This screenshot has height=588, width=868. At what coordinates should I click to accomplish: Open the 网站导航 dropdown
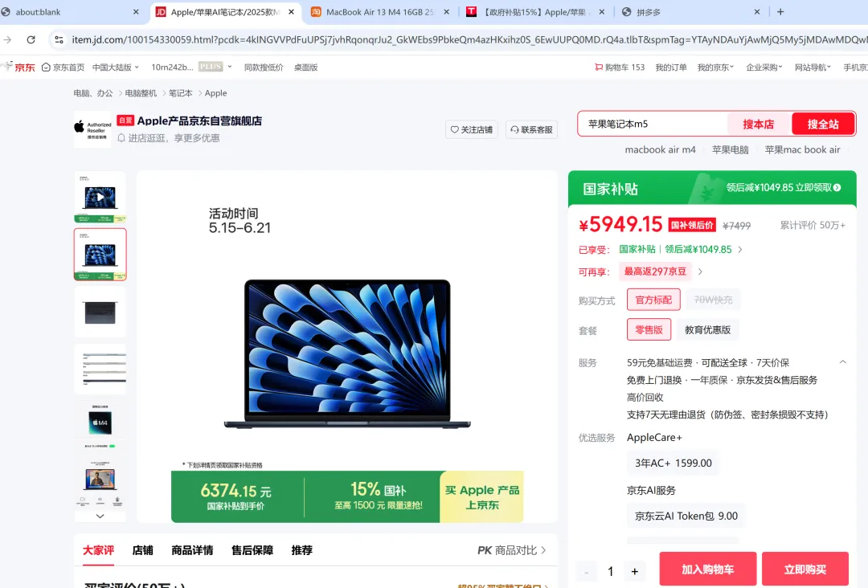click(813, 67)
